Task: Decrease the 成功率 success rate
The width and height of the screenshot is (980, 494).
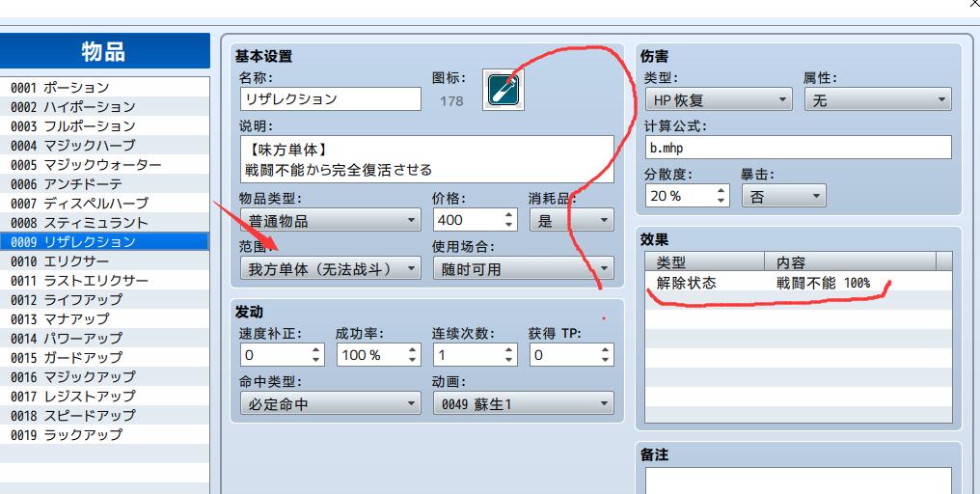Action: [412, 360]
